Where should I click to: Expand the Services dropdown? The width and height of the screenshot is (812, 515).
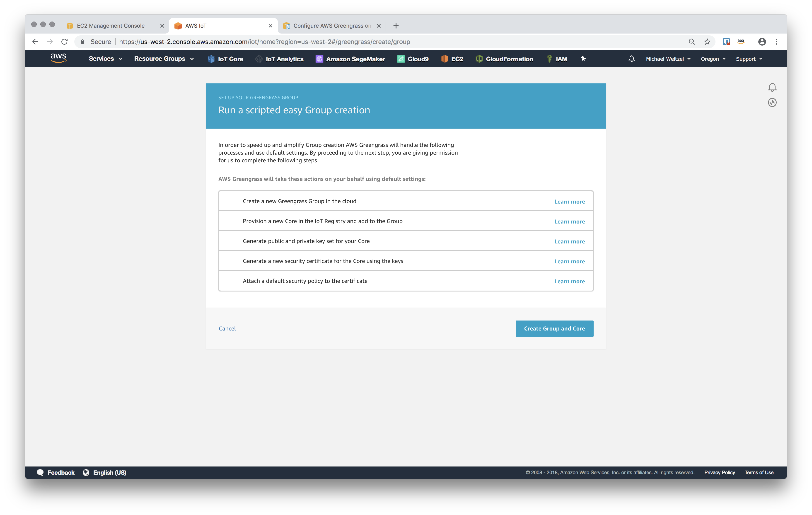[105, 59]
